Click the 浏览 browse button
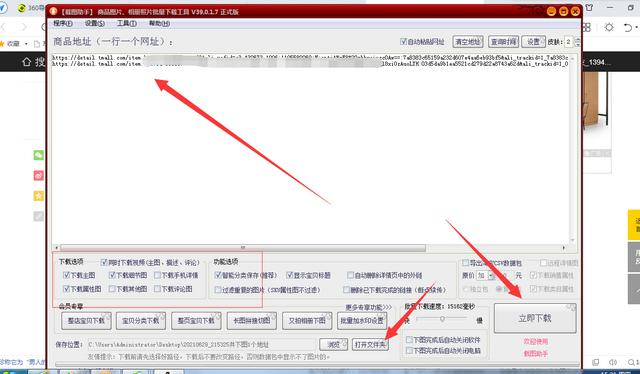This screenshot has height=374, width=640. pos(333,345)
